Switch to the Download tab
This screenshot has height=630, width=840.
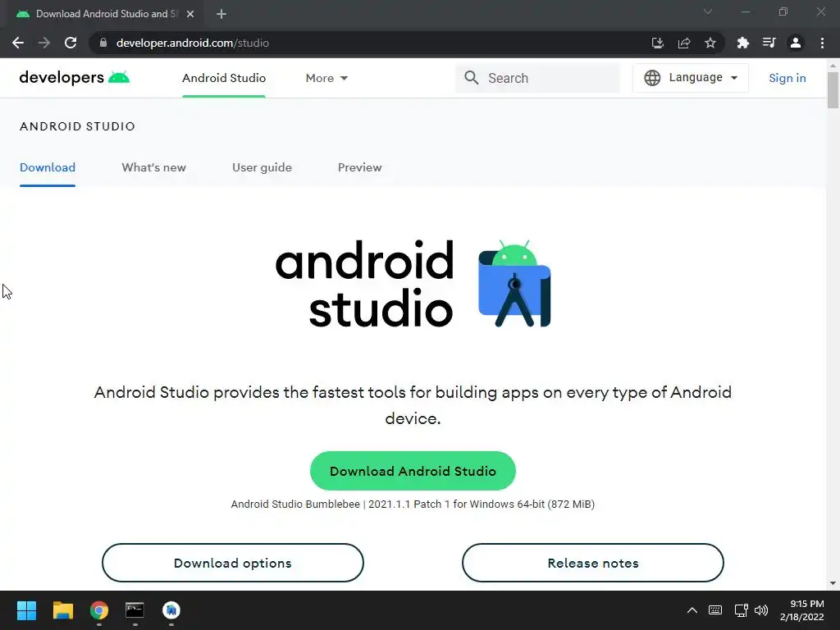[48, 167]
